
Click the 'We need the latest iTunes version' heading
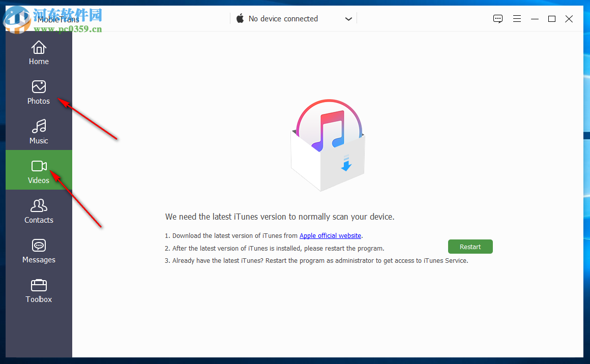pyautogui.click(x=280, y=217)
